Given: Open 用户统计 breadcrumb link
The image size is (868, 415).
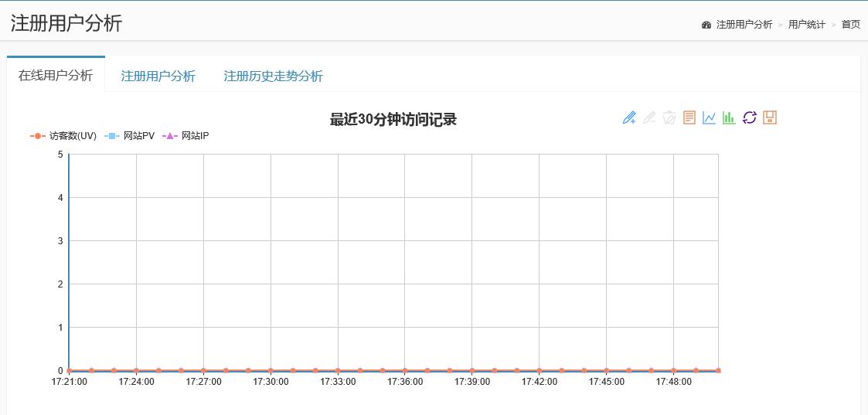Looking at the screenshot, I should 806,25.
